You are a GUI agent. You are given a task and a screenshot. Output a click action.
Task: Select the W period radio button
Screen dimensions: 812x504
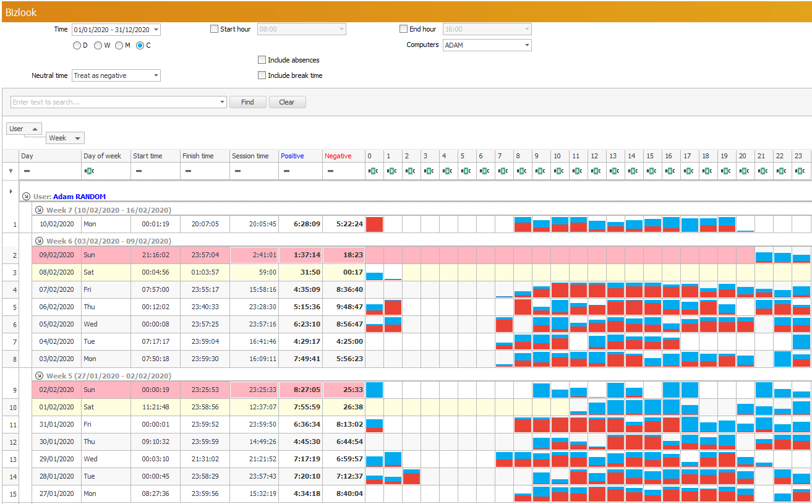tap(98, 45)
